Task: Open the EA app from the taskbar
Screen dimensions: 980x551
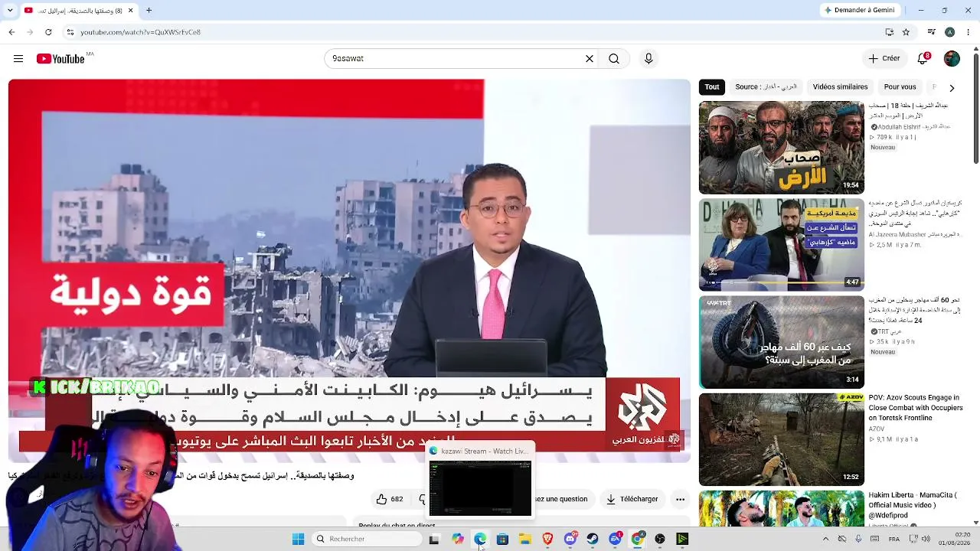Action: [x=615, y=539]
